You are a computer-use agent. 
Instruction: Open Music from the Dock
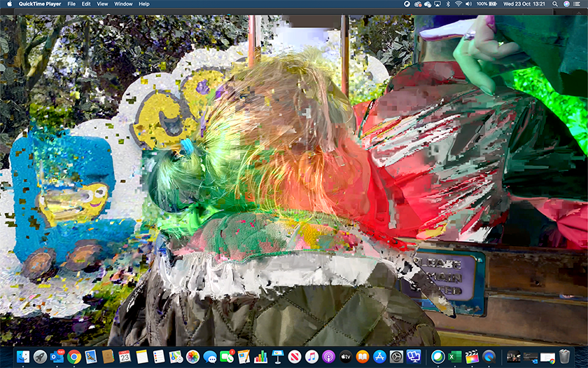[x=311, y=356]
